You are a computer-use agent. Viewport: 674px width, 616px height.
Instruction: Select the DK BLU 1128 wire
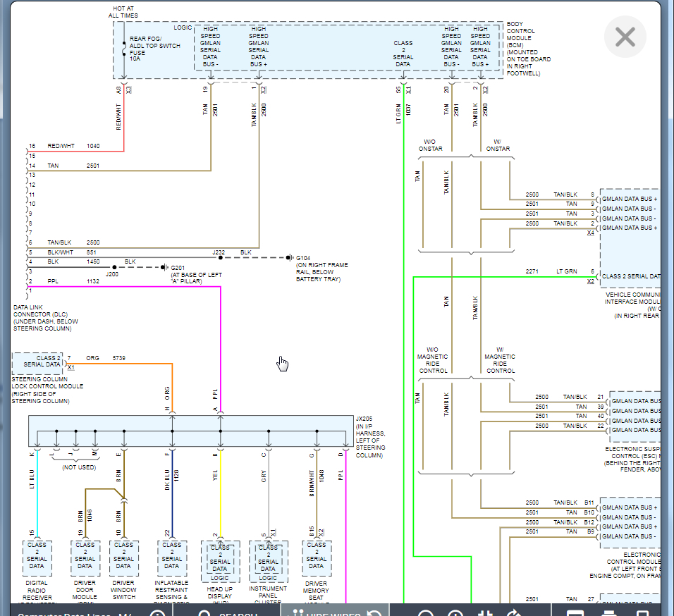click(x=172, y=493)
